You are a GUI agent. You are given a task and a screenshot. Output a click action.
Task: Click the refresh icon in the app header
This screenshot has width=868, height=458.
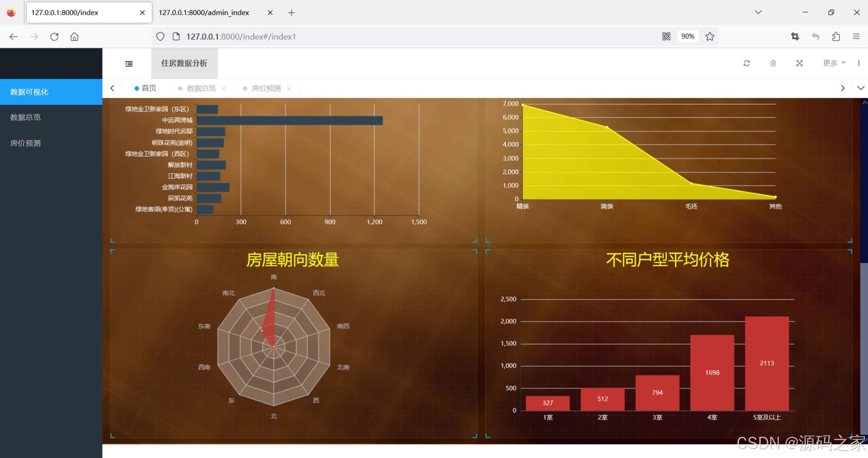(x=747, y=63)
